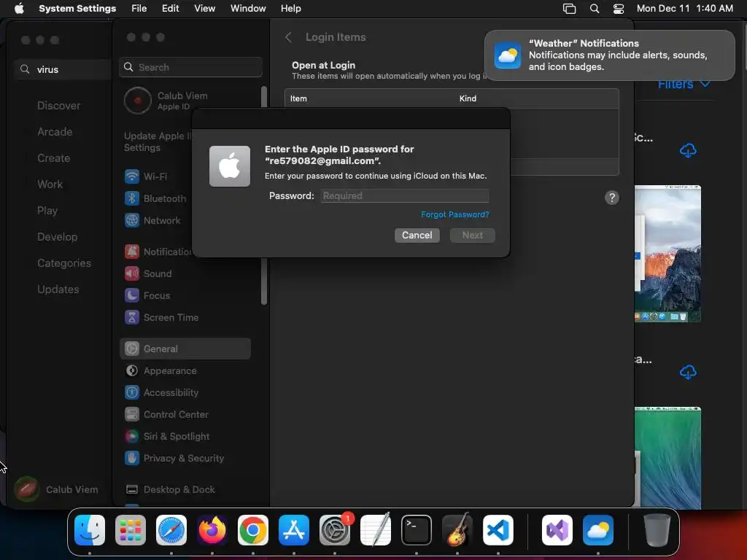Viewport: 747px width, 560px height.
Task: Open the Privacy & Security hand icon
Action: pyautogui.click(x=132, y=459)
